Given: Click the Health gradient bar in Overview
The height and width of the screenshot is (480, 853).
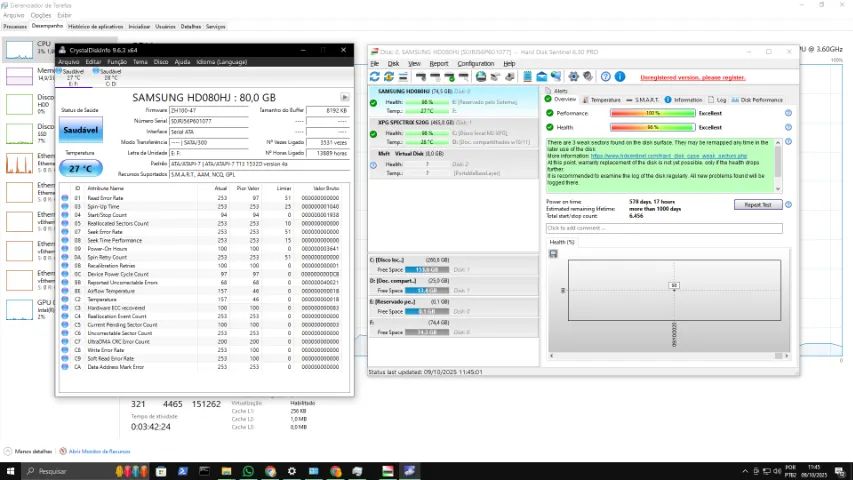Looking at the screenshot, I should point(652,127).
